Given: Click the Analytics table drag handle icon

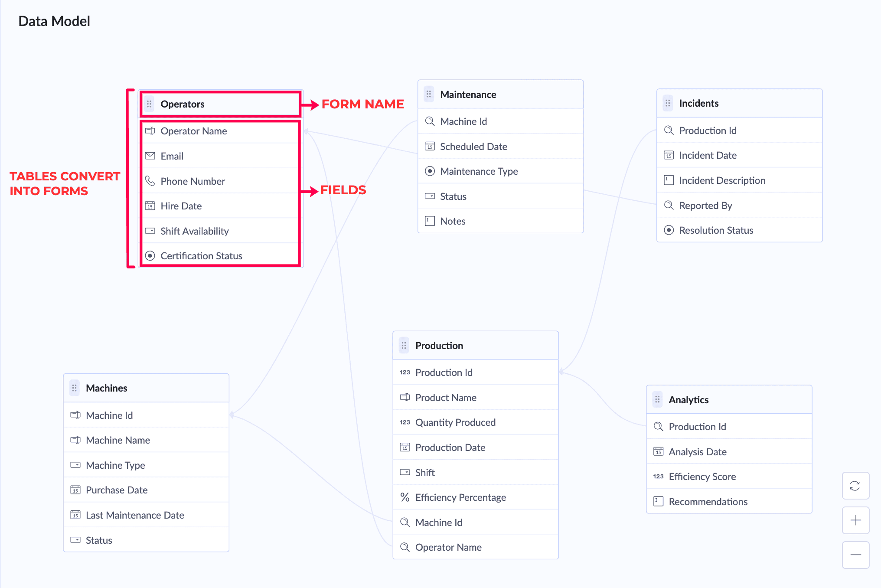Looking at the screenshot, I should pyautogui.click(x=657, y=399).
